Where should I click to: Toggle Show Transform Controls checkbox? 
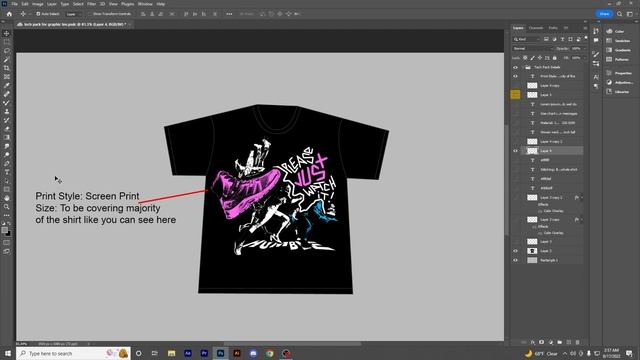90,14
